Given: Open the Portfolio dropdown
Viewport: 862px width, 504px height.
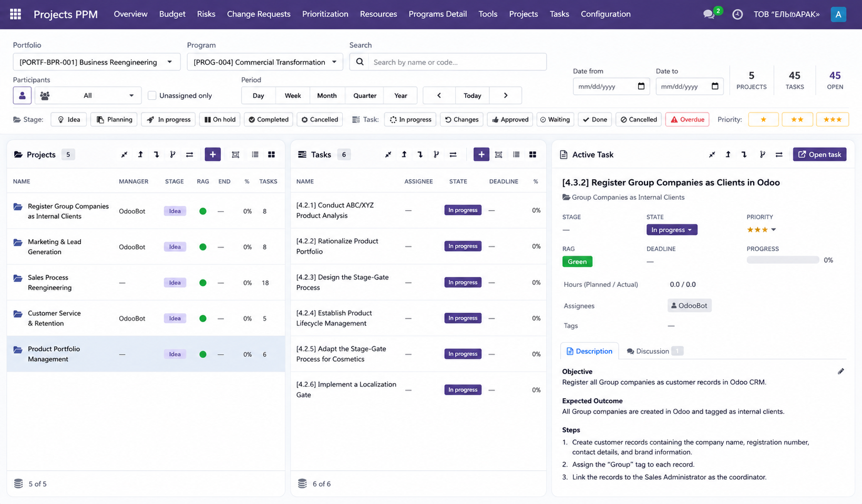Looking at the screenshot, I should pyautogui.click(x=97, y=62).
